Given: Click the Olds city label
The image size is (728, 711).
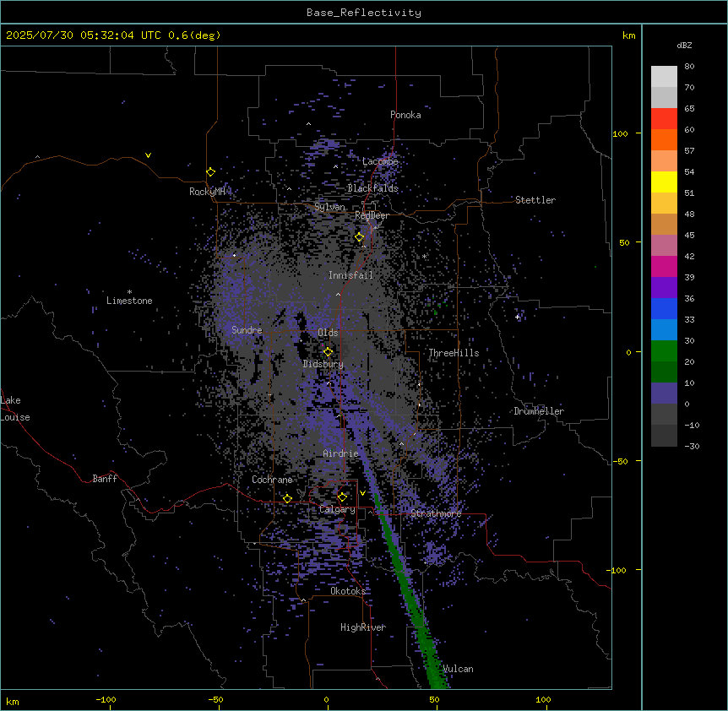Looking at the screenshot, I should point(328,333).
